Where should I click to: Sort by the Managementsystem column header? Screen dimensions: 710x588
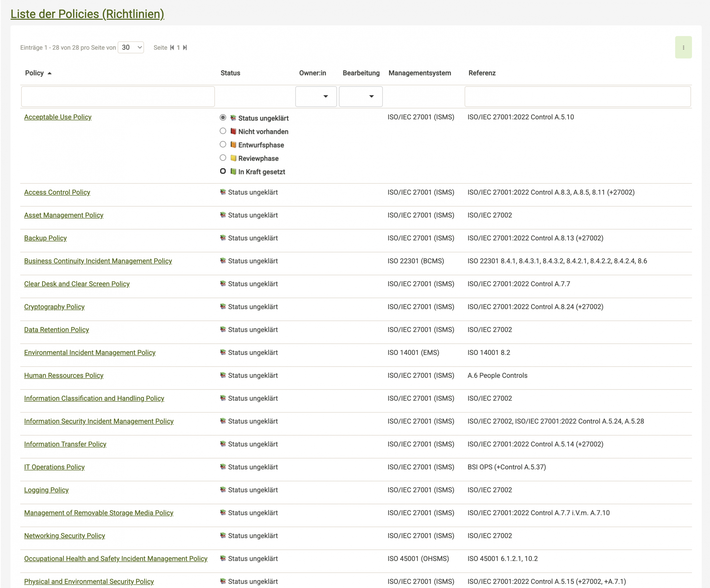419,73
